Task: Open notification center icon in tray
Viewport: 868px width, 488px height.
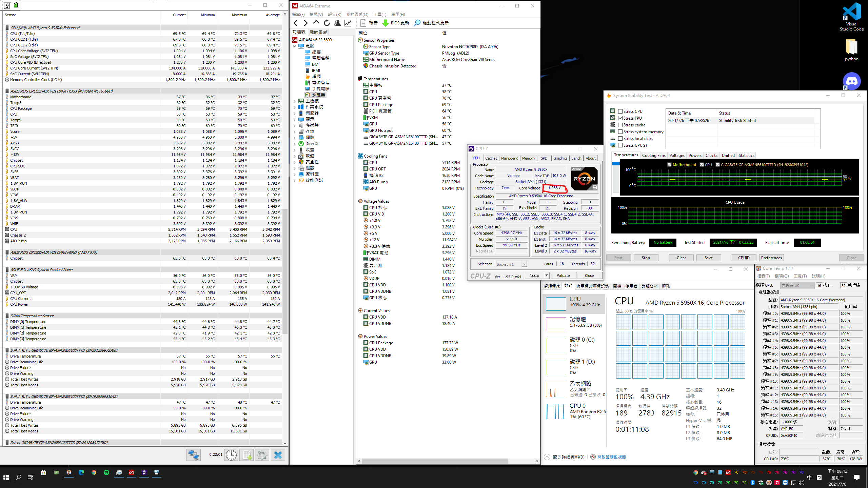Action: click(x=857, y=477)
